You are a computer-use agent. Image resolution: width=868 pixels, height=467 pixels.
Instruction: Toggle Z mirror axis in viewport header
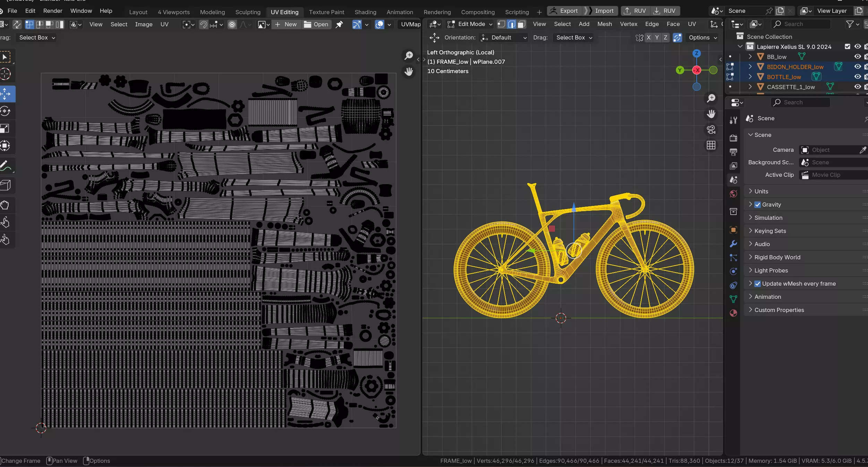click(665, 37)
